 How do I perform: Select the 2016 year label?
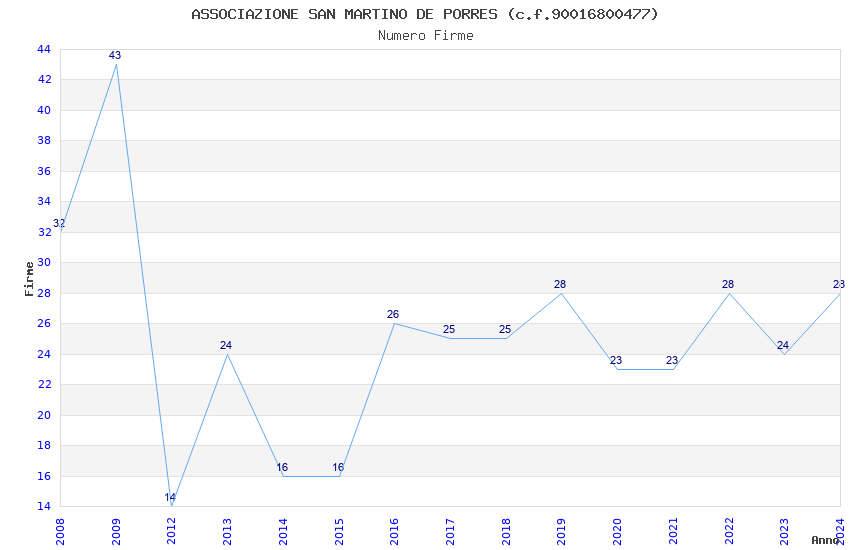point(395,531)
